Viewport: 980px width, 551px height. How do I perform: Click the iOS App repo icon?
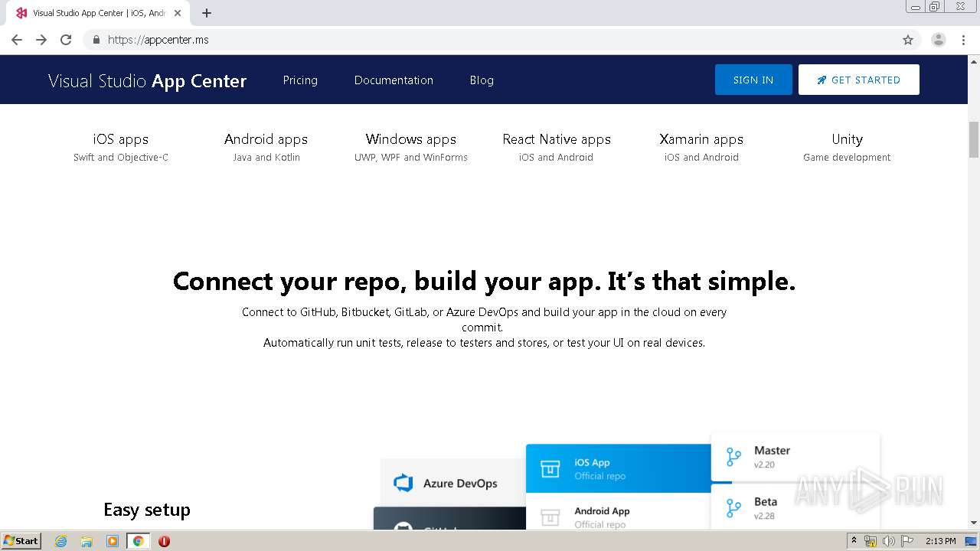pyautogui.click(x=550, y=468)
